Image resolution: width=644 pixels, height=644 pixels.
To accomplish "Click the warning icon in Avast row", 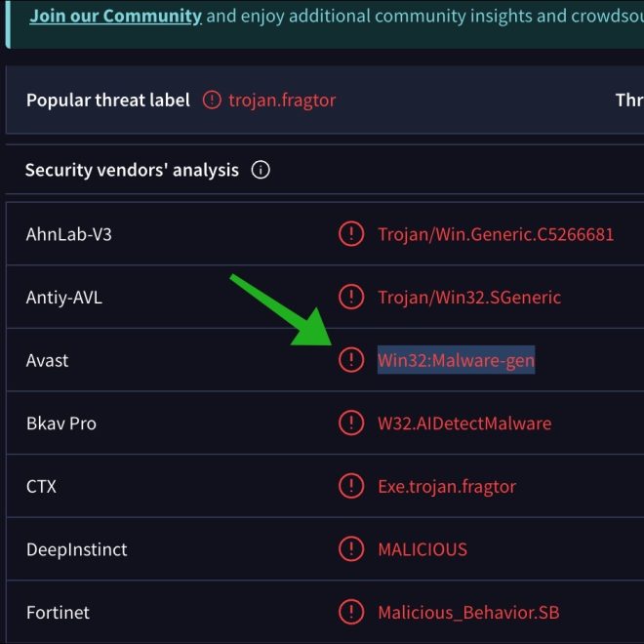I will [350, 360].
